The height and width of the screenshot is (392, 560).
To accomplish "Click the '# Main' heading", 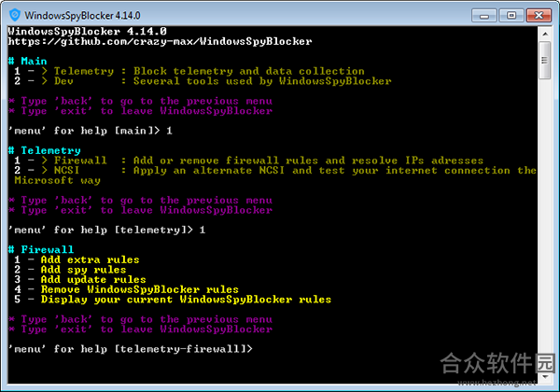I will (27, 61).
